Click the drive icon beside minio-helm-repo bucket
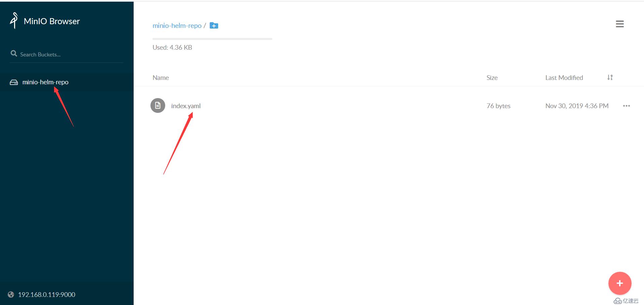Image resolution: width=644 pixels, height=305 pixels. coord(14,82)
